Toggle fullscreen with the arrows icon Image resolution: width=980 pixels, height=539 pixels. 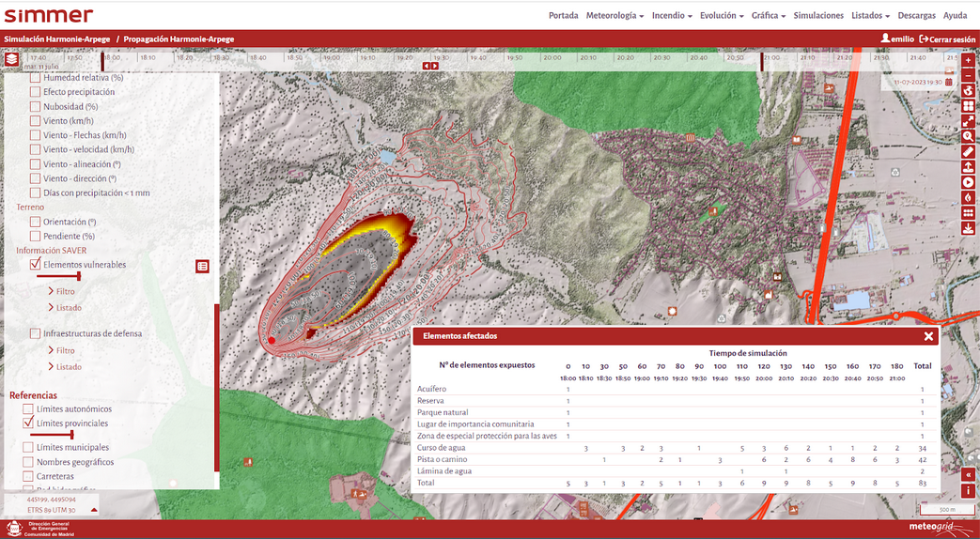pos(968,122)
